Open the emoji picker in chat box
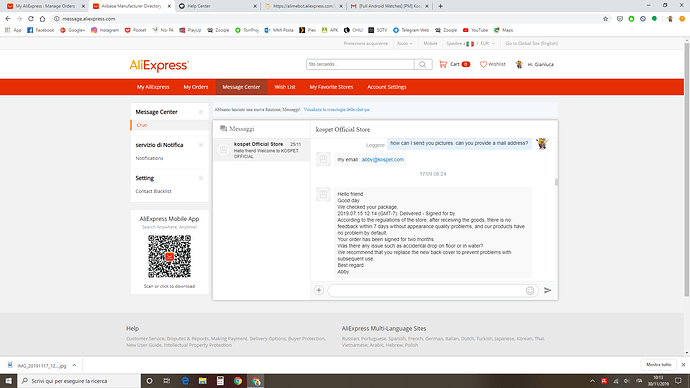The image size is (690, 388). point(530,290)
